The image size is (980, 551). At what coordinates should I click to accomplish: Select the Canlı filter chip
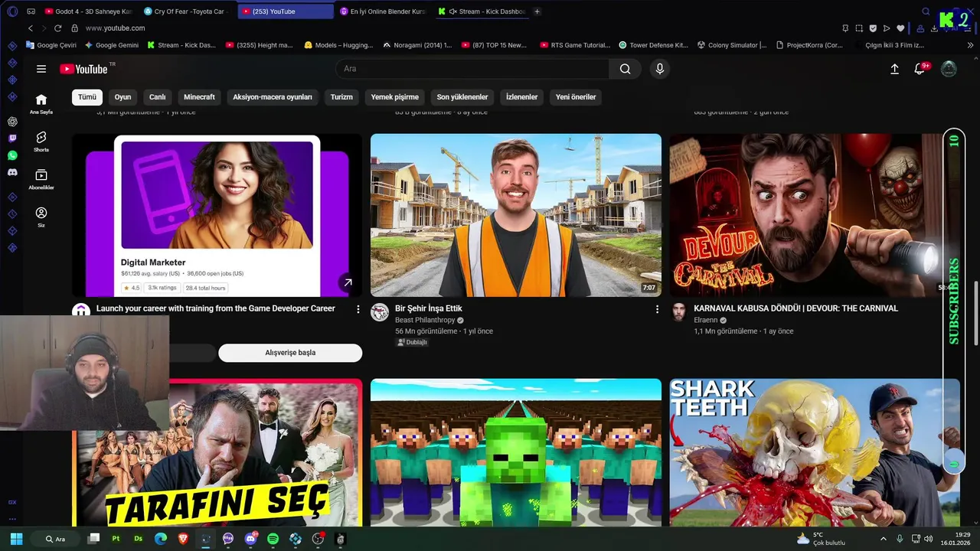point(157,97)
